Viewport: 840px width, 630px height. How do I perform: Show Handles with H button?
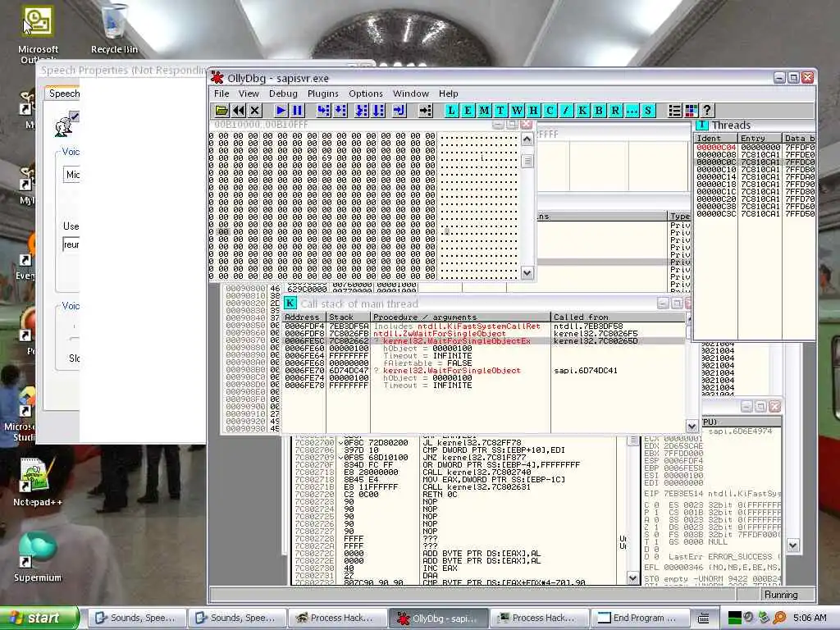coord(533,111)
